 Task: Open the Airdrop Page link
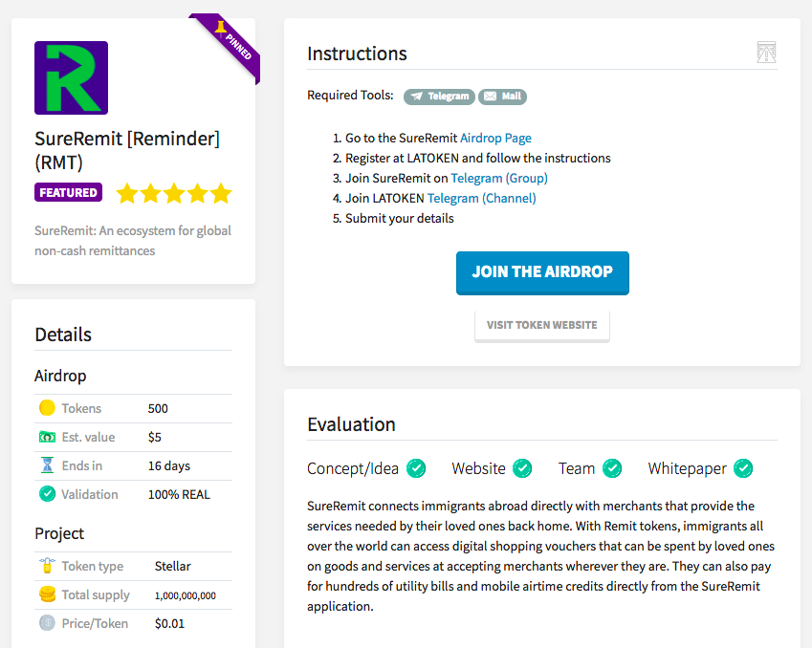click(495, 138)
